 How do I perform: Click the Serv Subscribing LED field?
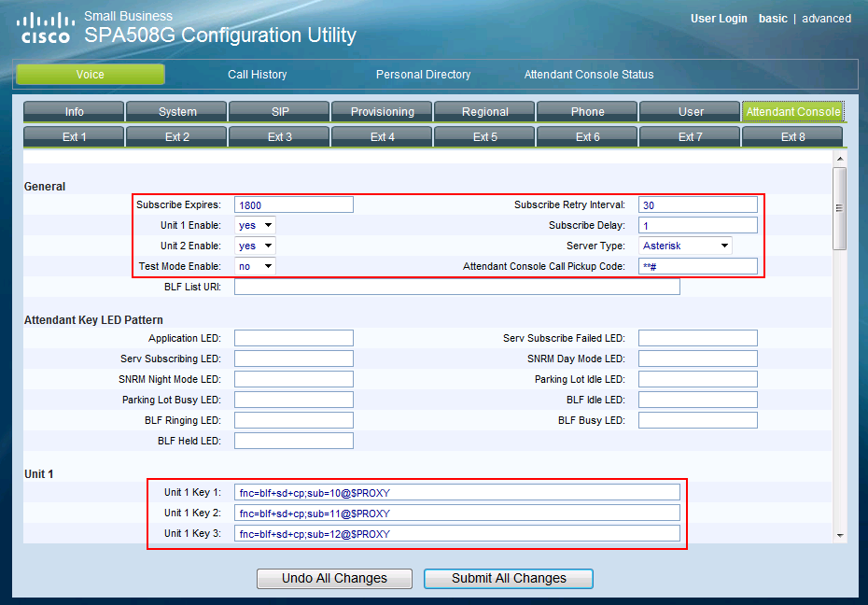click(x=294, y=359)
